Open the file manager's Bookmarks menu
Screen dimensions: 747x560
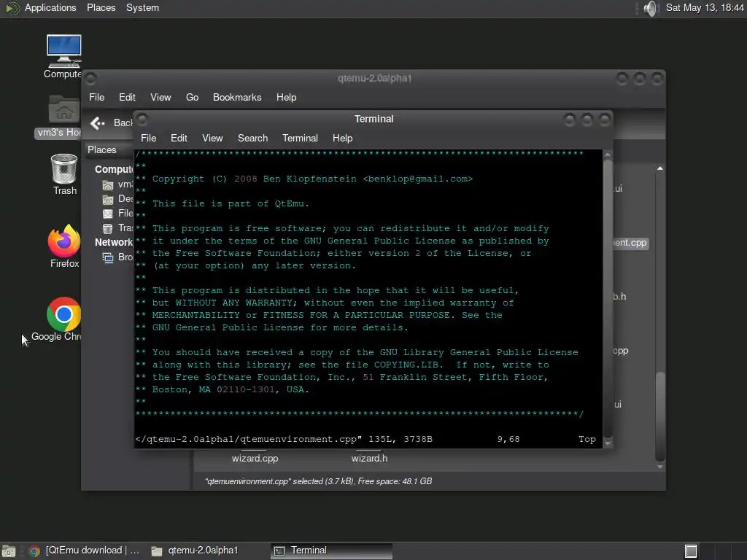coord(237,97)
